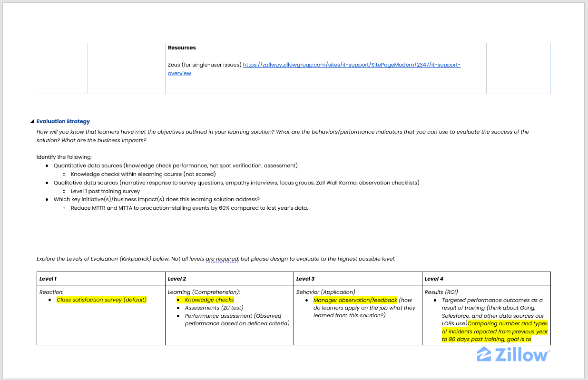Screen dimensions: 588x380
Task: Click the Performance assessment bullet text
Action: tap(233, 316)
